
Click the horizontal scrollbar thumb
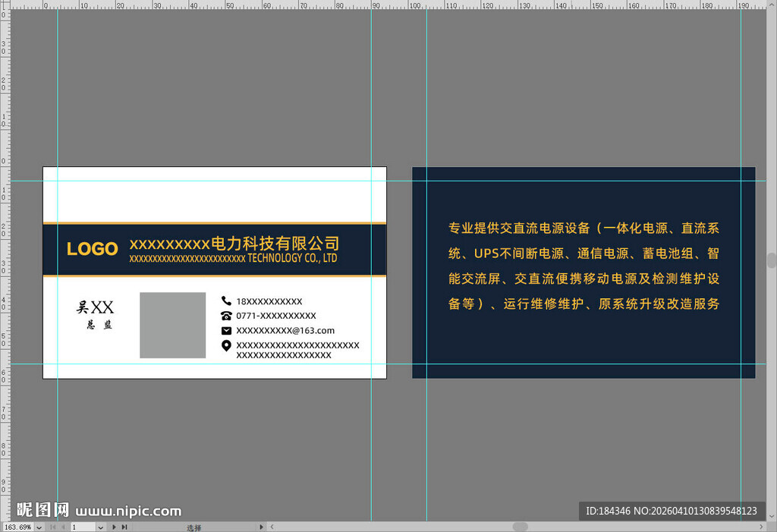point(521,527)
